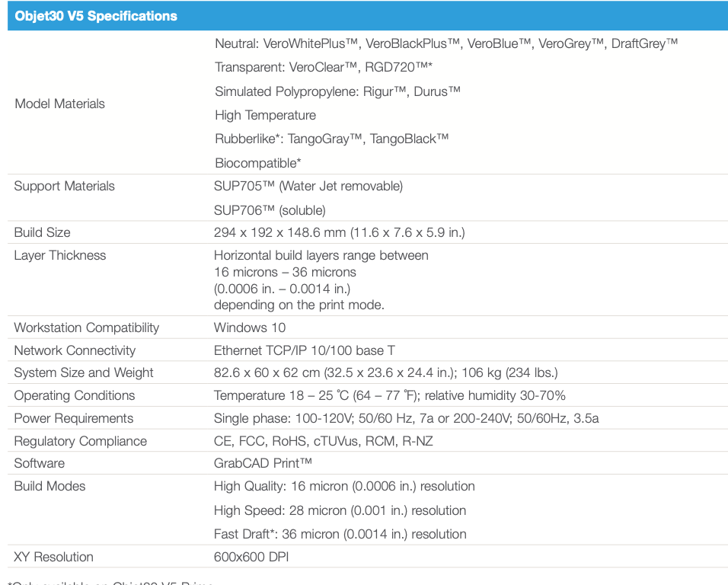The image size is (728, 585).
Task: Select the Neutral materials line with VeroWhitePlus
Action: 445,44
